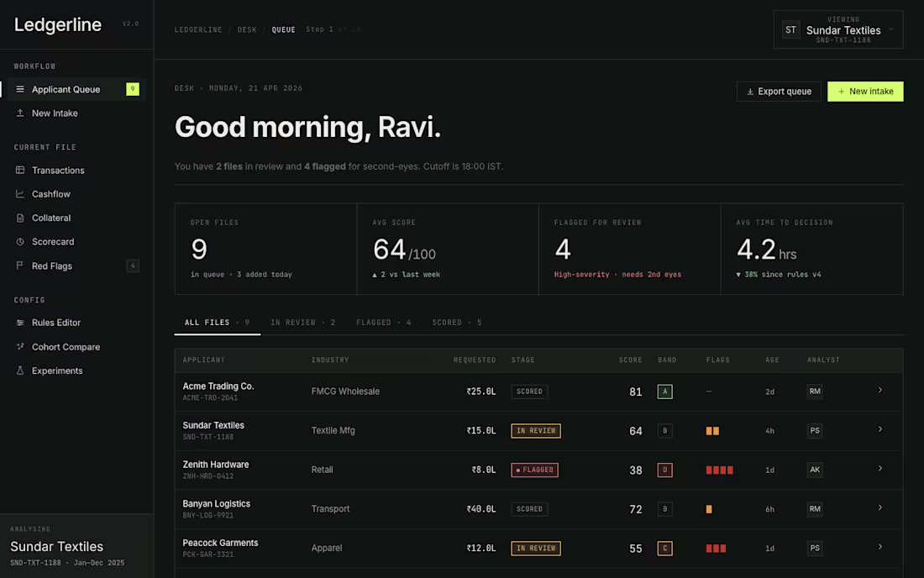Click the 9 count badge on Applicant Queue

pos(133,89)
